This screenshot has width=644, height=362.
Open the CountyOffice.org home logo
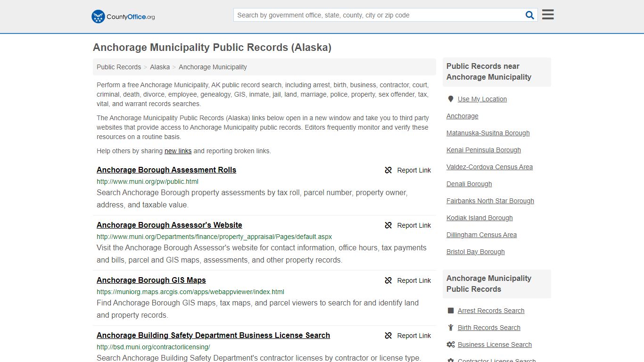pos(123,16)
